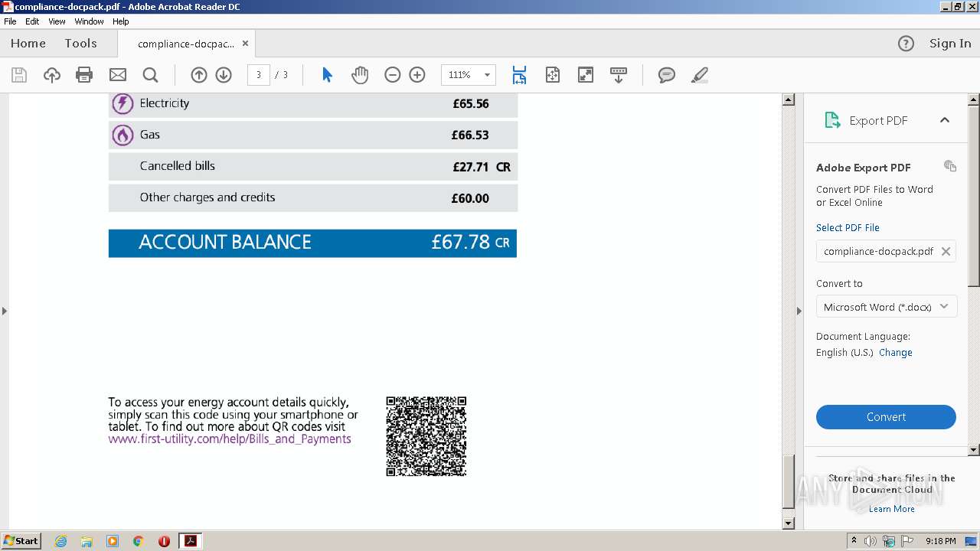Viewport: 980px width, 551px height.
Task: Open the Window menu
Action: [89, 21]
